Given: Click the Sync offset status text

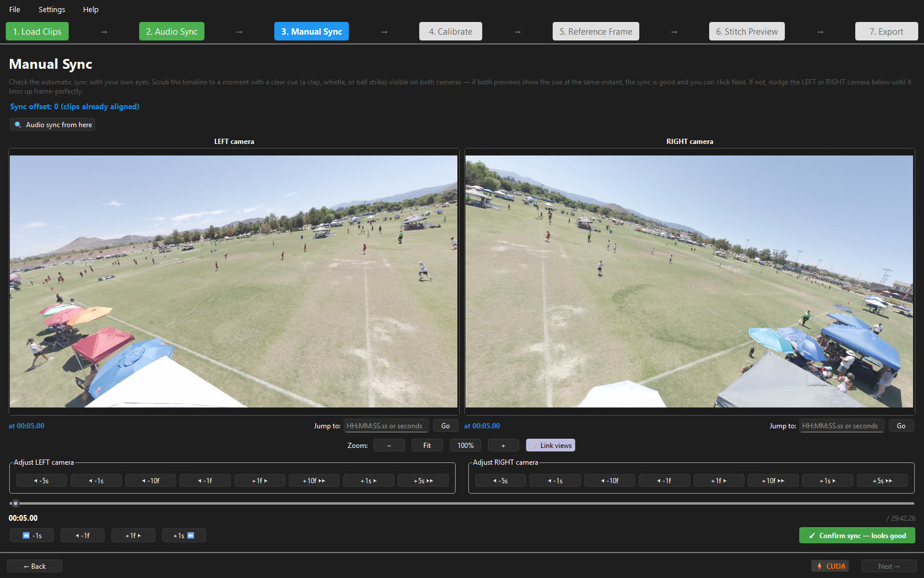Looking at the screenshot, I should (74, 106).
